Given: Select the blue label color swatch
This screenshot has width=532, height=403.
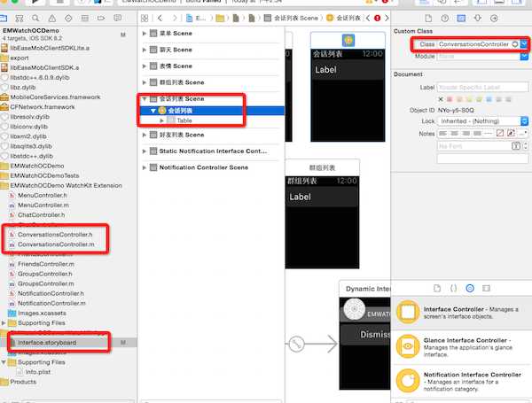Looking at the screenshot, I should point(489,99).
